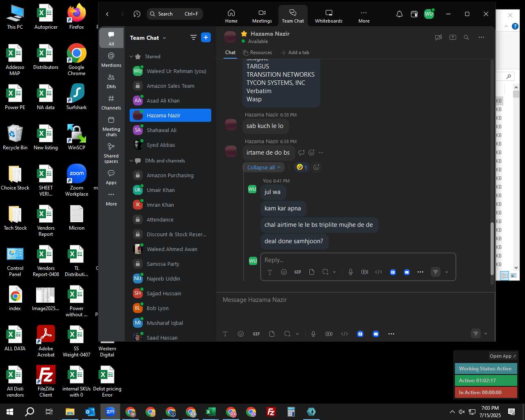Insert code snippet in main message box
Image resolution: width=525 pixels, height=420 pixels.
coord(345,334)
